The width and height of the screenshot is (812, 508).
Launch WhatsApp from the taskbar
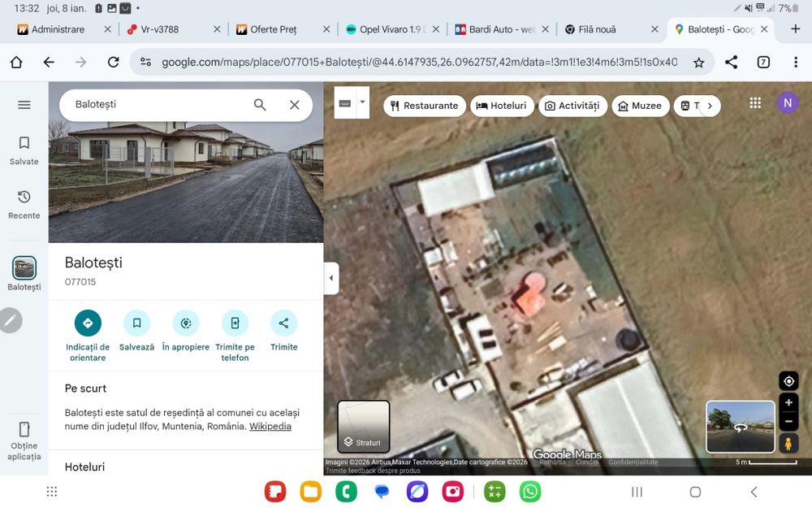pyautogui.click(x=530, y=492)
